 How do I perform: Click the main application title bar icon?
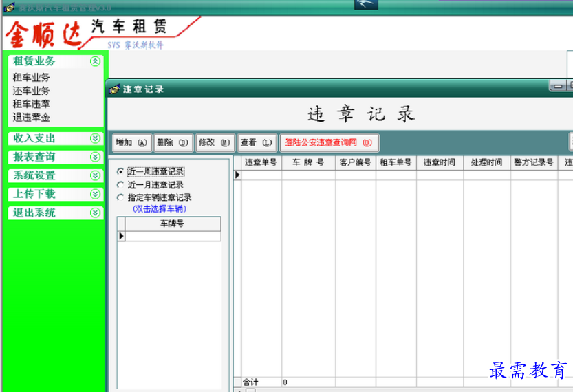point(9,7)
